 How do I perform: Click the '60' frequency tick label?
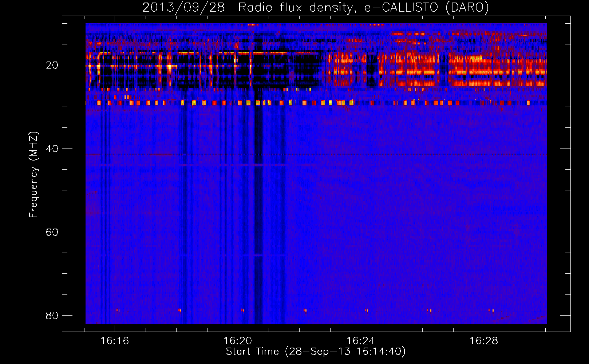coord(52,232)
